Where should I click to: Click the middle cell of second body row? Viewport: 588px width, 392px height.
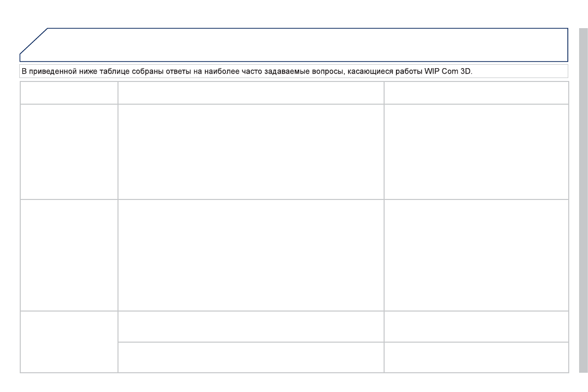pos(251,255)
